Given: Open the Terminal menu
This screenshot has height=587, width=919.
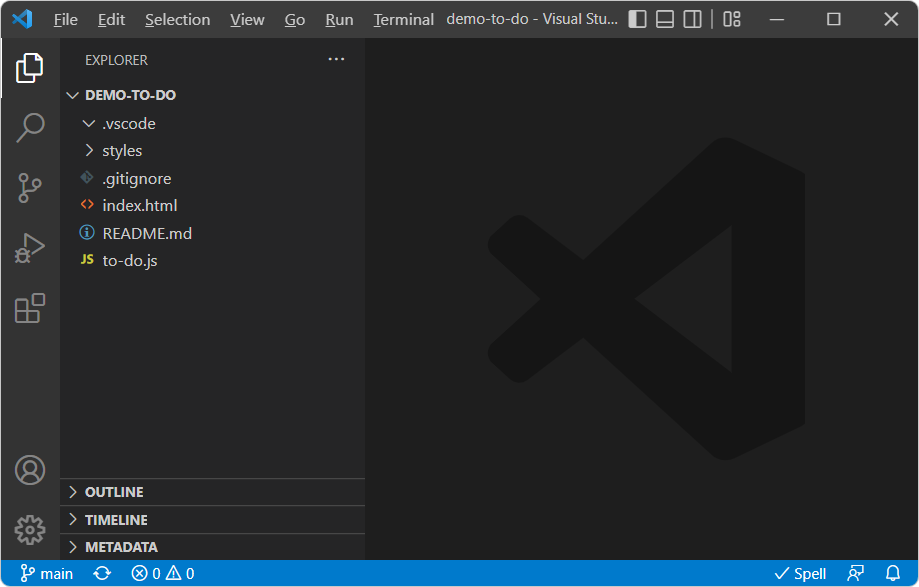Looking at the screenshot, I should (403, 18).
